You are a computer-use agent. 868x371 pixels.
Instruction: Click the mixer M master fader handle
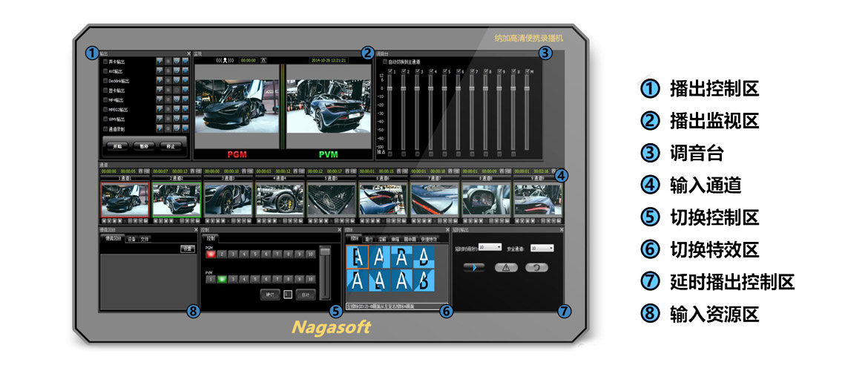[527, 88]
